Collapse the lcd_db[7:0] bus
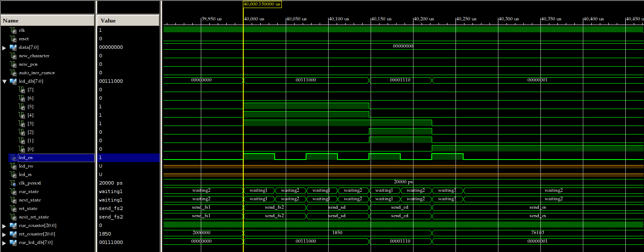 [x=4, y=81]
